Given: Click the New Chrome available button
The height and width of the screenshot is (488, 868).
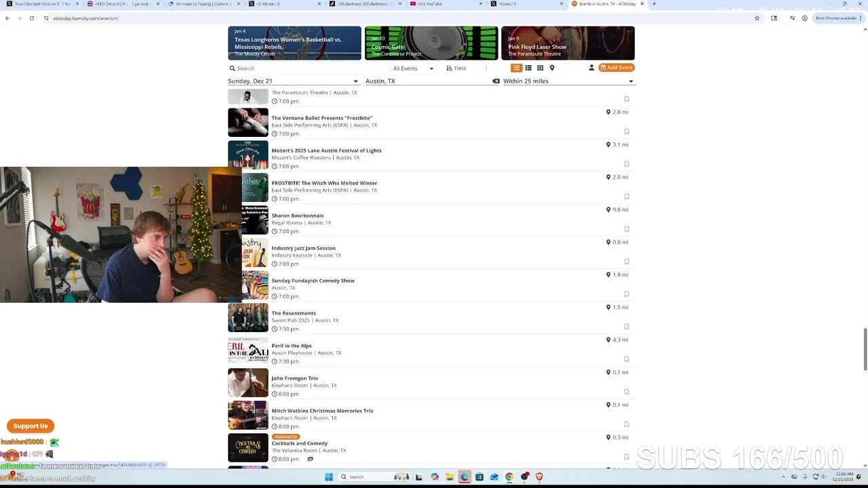Looking at the screenshot, I should [838, 18].
